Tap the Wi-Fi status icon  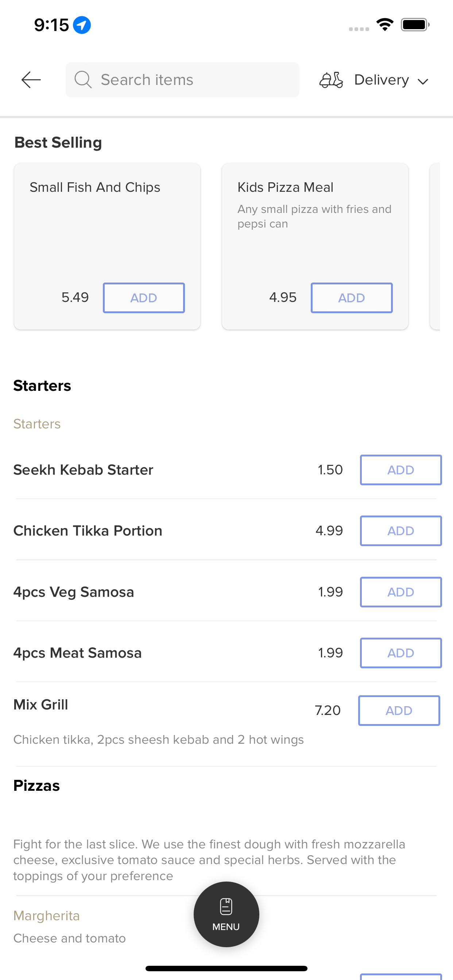tap(385, 25)
